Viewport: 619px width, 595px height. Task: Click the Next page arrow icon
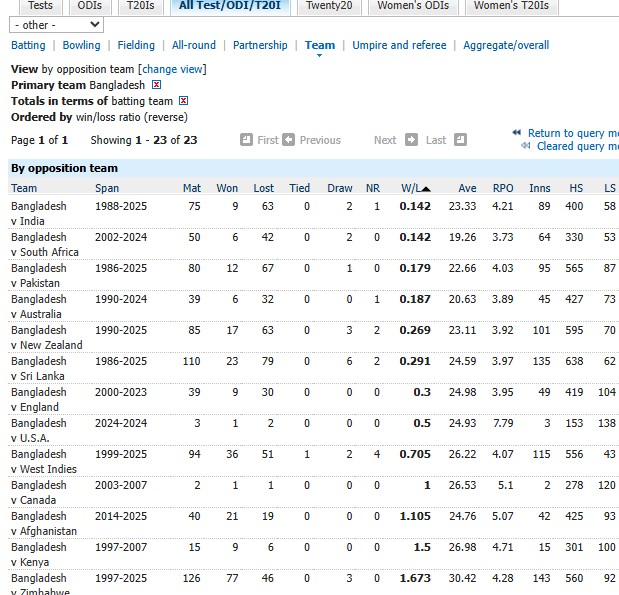click(x=411, y=140)
